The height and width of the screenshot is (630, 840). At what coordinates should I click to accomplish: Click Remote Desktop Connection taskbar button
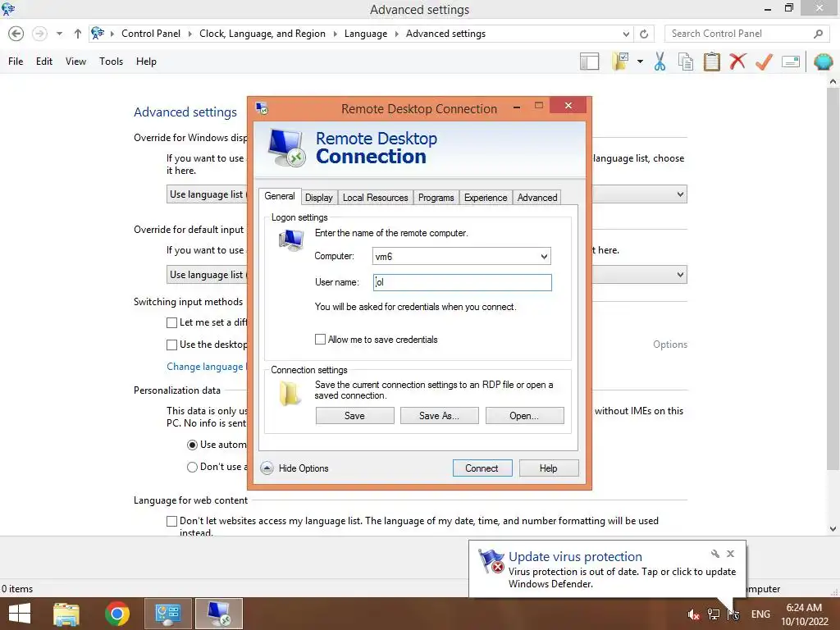(x=218, y=614)
